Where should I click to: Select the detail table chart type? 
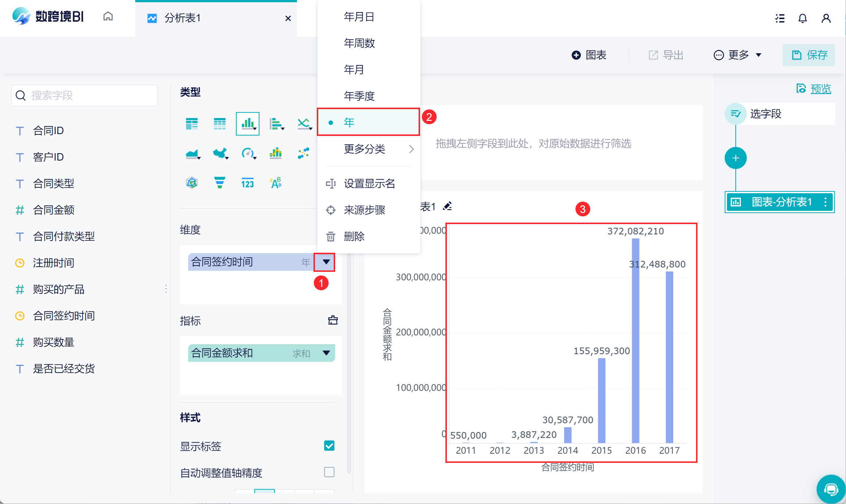(x=220, y=124)
